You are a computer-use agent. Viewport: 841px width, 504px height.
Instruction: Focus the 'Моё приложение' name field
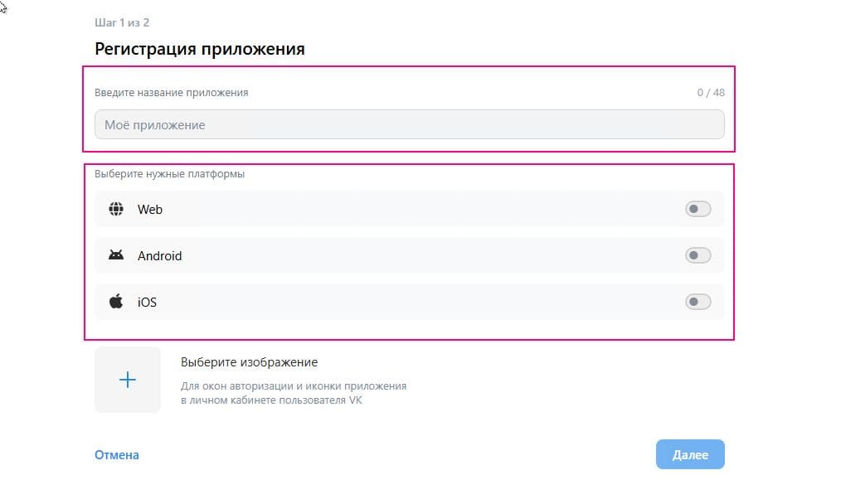point(409,125)
